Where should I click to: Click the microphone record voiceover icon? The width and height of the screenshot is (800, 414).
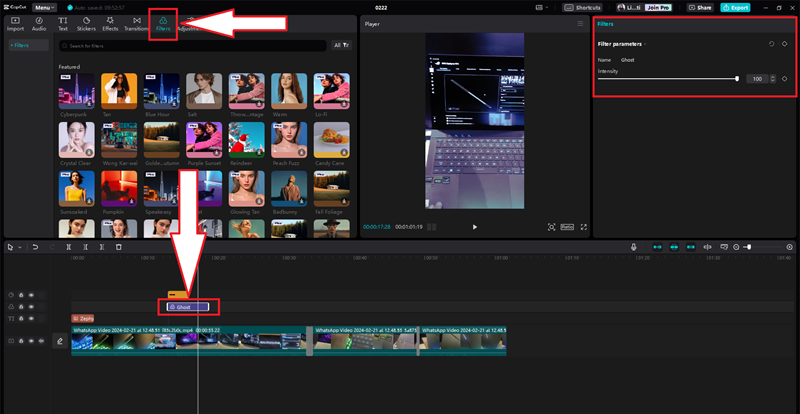(x=633, y=247)
